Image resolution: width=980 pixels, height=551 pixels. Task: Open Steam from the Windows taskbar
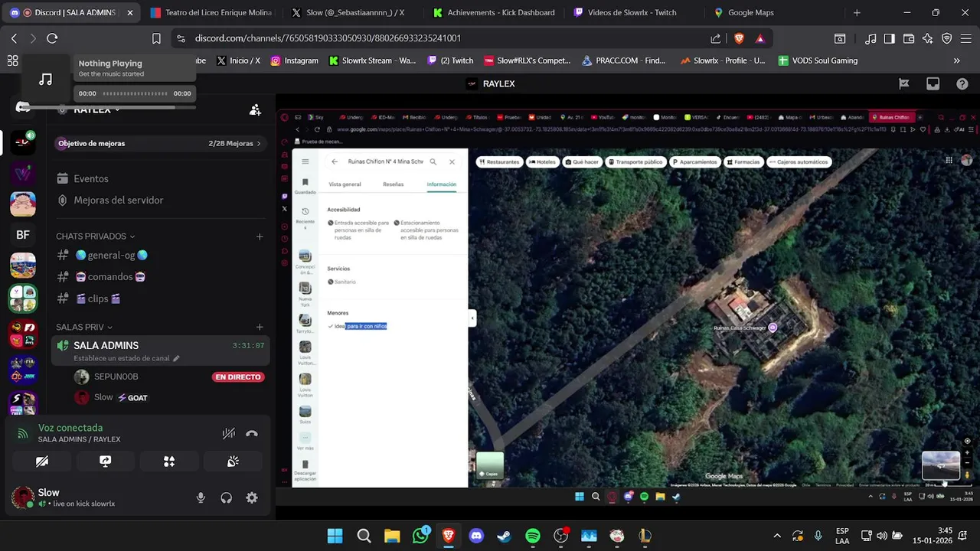pos(505,536)
